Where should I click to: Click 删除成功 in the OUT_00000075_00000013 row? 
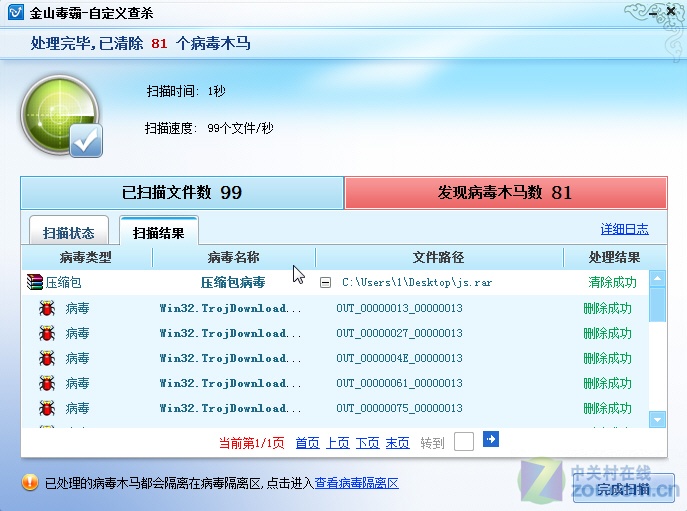607,408
